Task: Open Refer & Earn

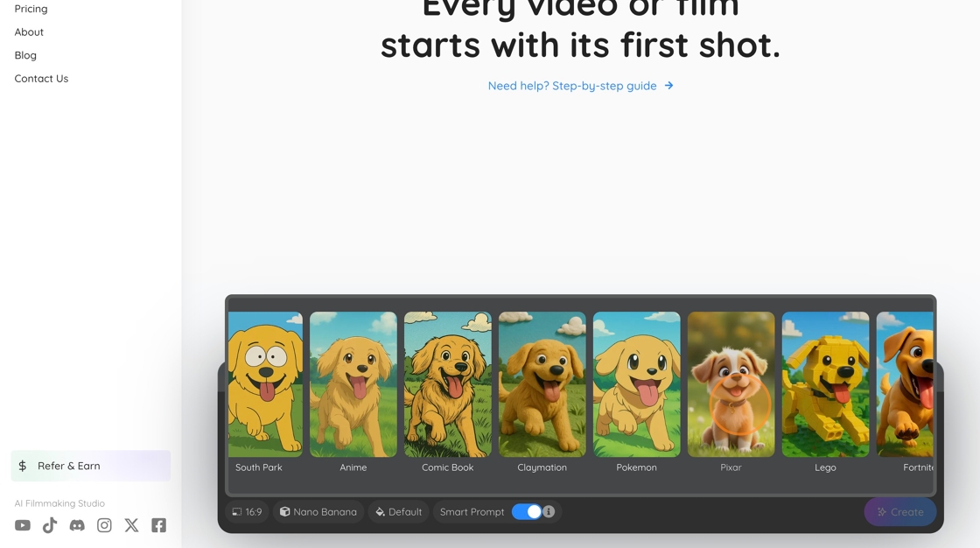Action: pos(91,466)
